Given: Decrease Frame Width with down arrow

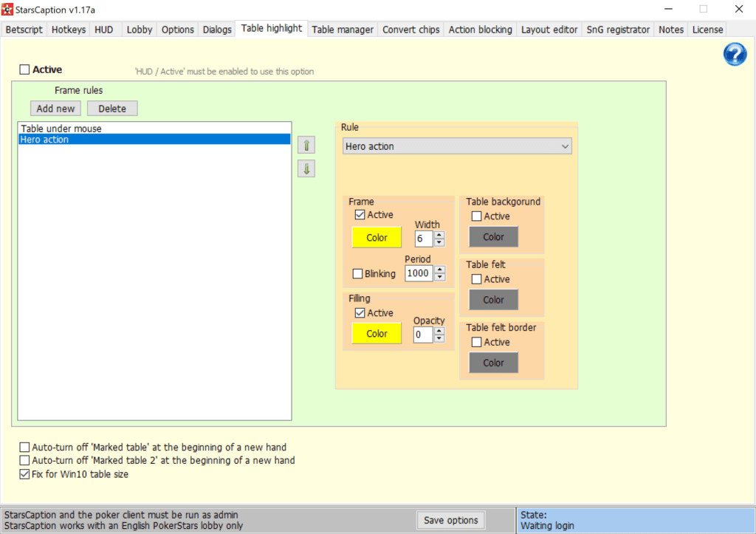Looking at the screenshot, I should [439, 243].
